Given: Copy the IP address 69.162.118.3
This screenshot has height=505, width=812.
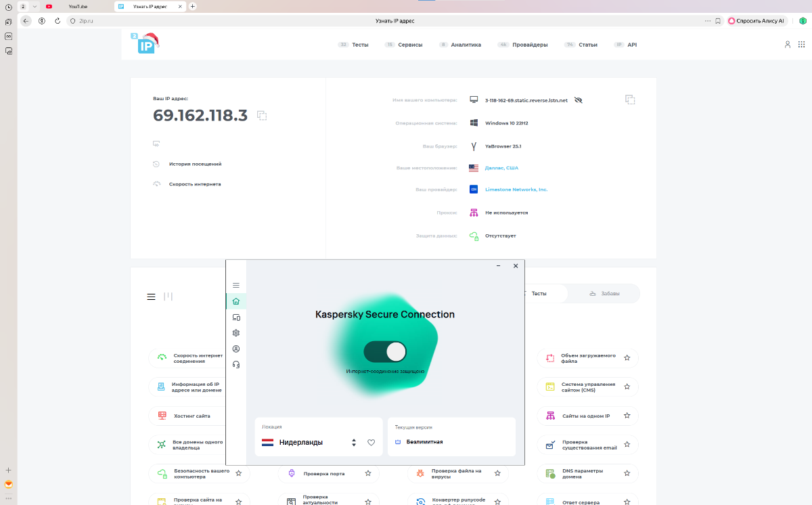Looking at the screenshot, I should 262,116.
